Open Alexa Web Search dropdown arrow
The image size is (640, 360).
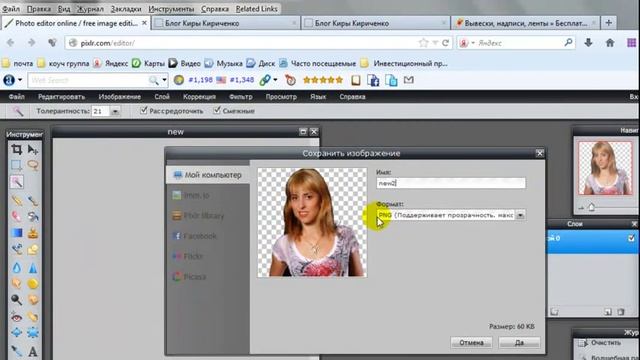(x=164, y=80)
